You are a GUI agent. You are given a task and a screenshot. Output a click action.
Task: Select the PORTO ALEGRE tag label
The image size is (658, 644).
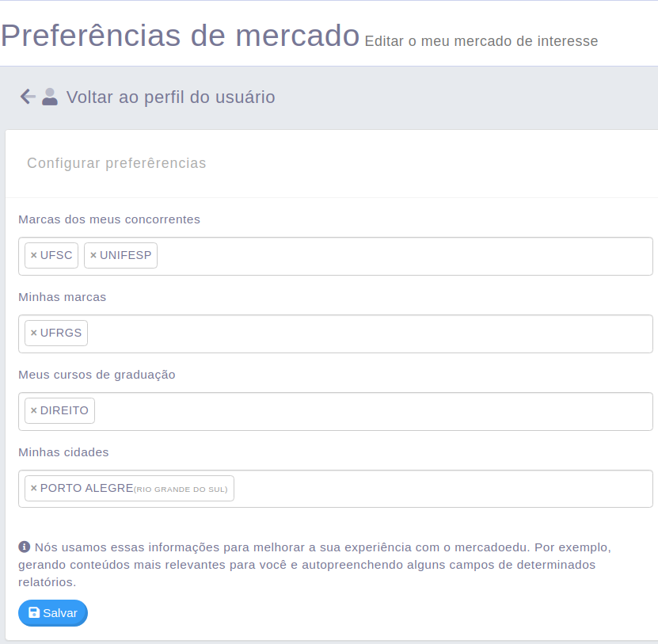point(87,488)
